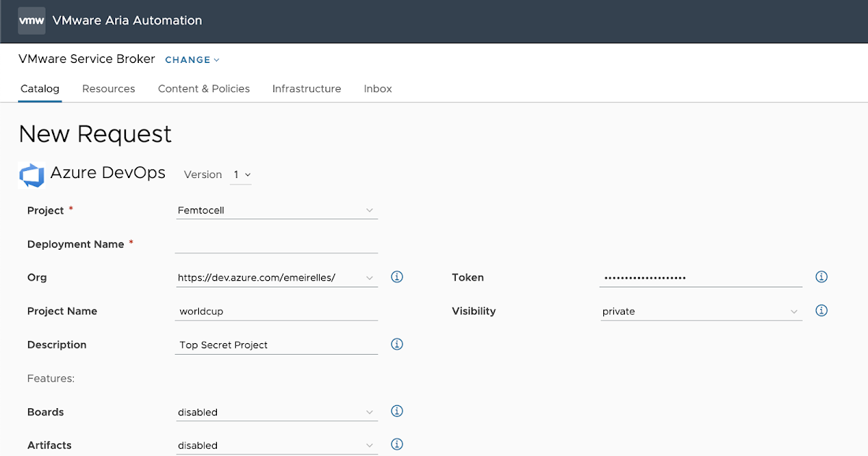Open the Boards dropdown set to disabled
The height and width of the screenshot is (456, 868).
click(x=276, y=413)
